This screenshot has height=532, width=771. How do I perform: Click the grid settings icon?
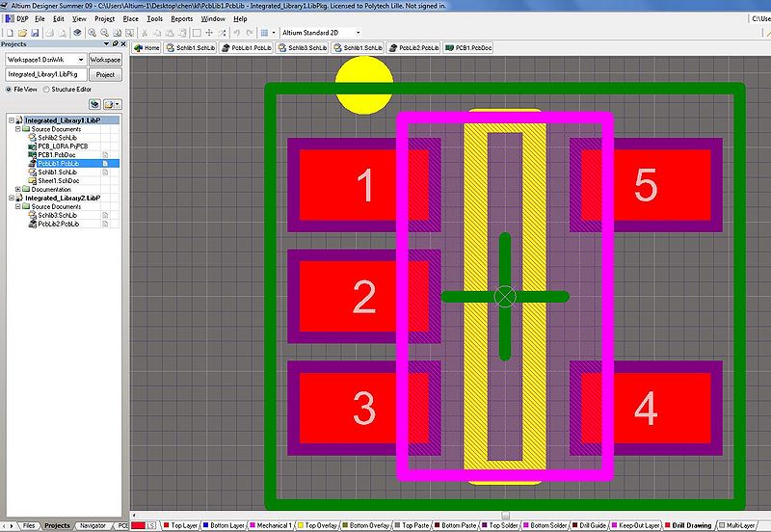(263, 32)
